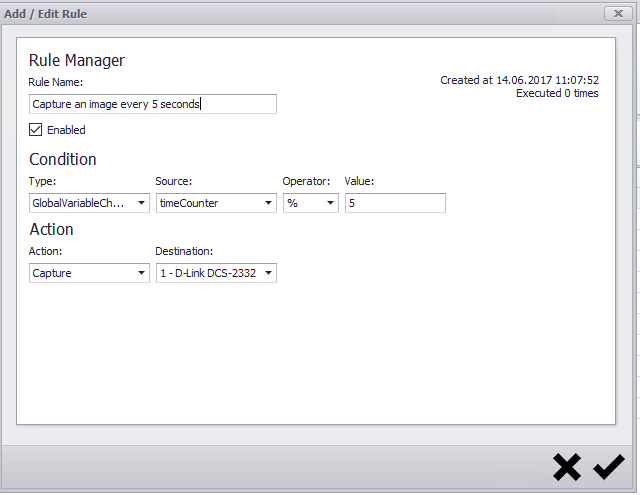
Task: Click the Condition section heading
Action: [63, 159]
